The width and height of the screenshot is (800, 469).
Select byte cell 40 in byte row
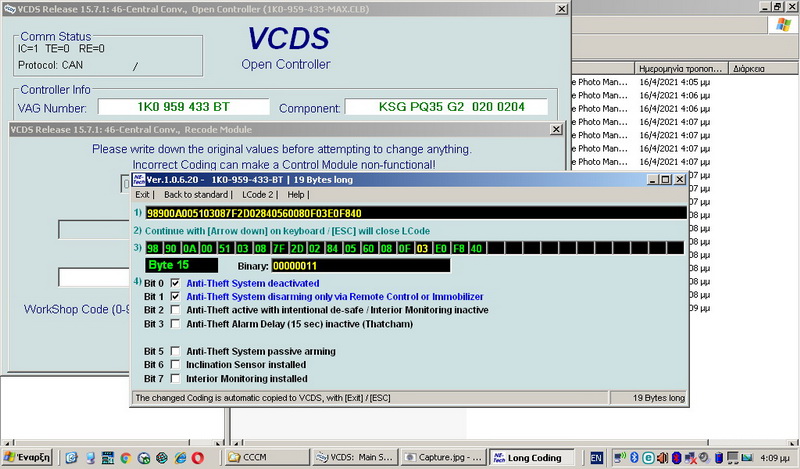pos(477,248)
